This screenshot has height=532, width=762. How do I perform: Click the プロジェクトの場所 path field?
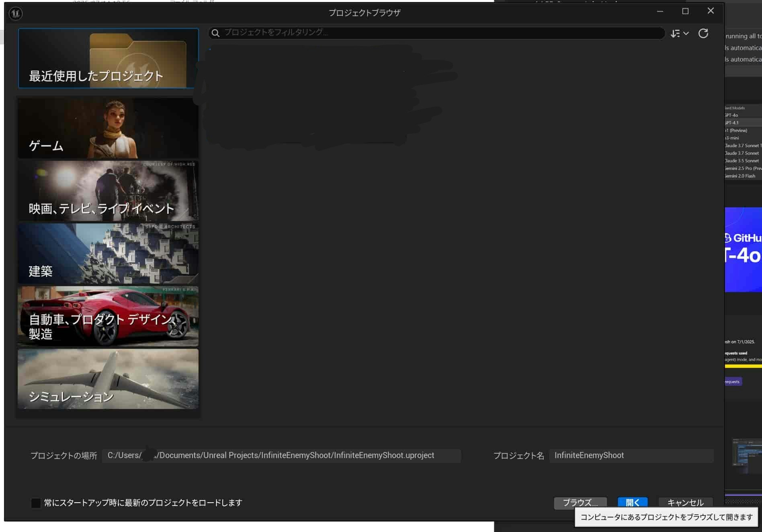tap(281, 456)
